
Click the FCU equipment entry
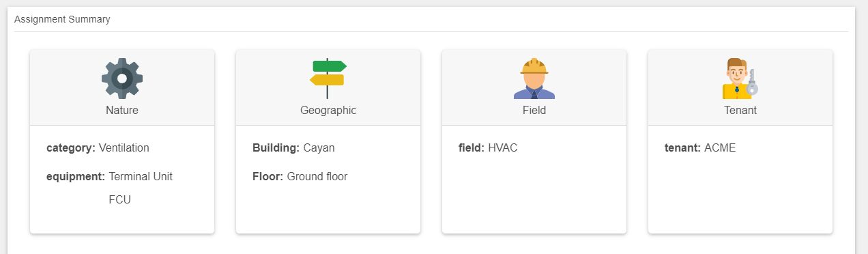(x=119, y=199)
